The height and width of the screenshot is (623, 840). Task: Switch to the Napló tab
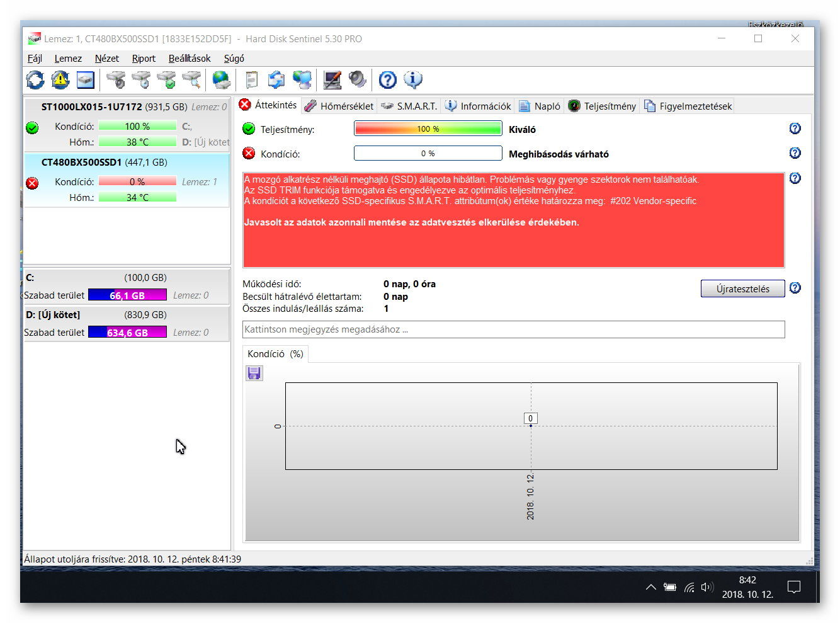point(539,106)
